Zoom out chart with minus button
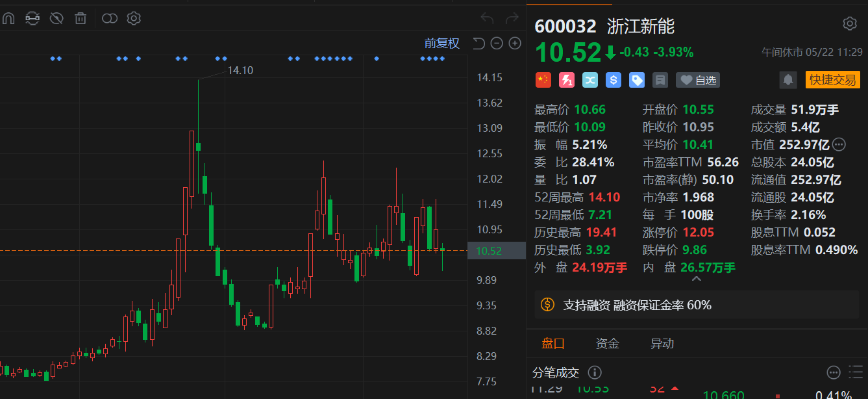Viewport: 868px width, 399px height. pos(497,44)
